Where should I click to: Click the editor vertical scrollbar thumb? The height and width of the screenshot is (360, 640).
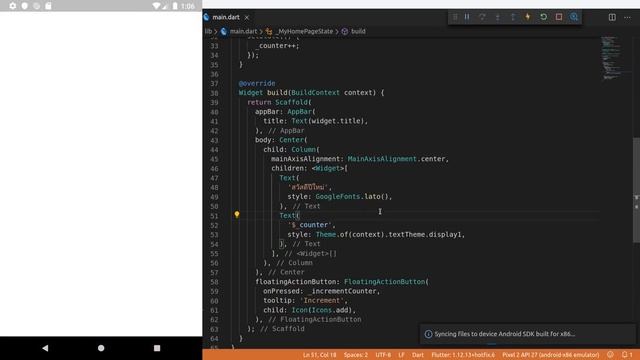[636, 190]
